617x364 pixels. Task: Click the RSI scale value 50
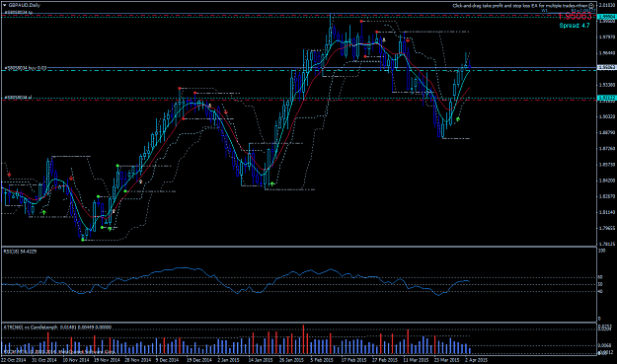point(600,284)
